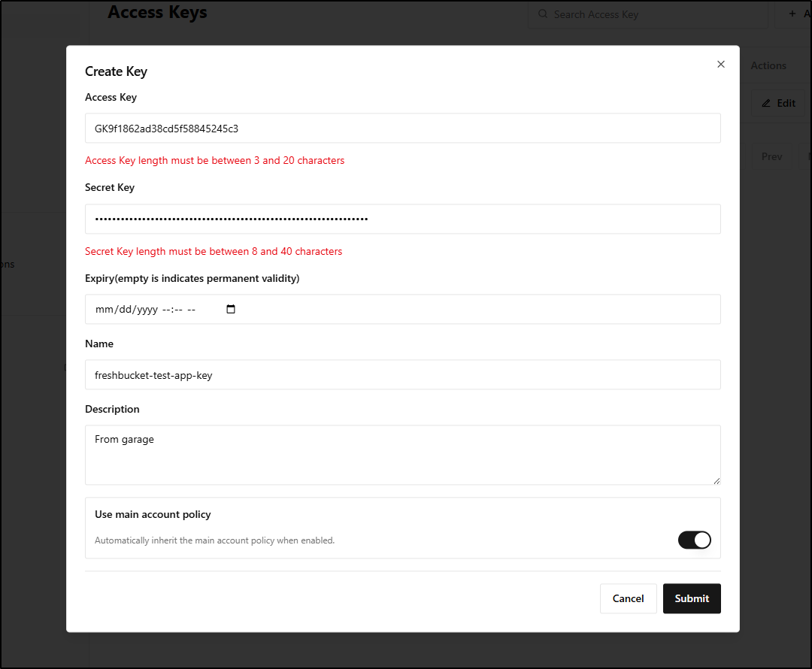
Task: Focus the Access Key input field
Action: pos(402,129)
